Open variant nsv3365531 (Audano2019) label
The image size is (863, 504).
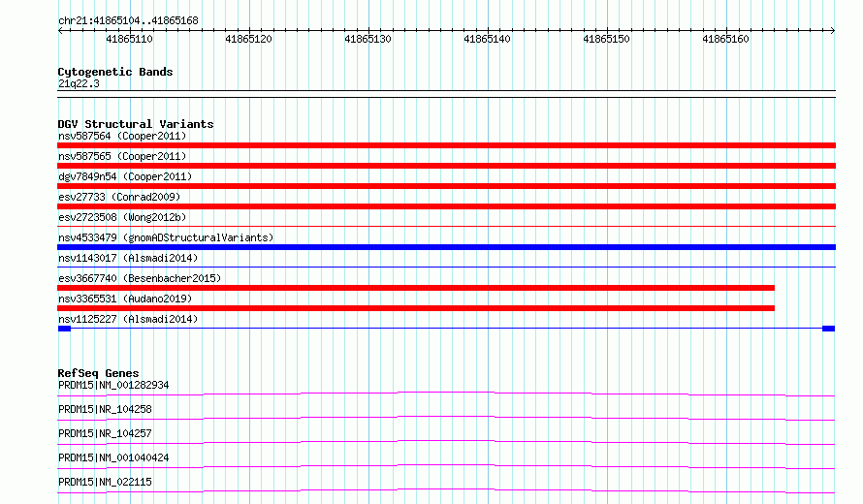pos(125,299)
